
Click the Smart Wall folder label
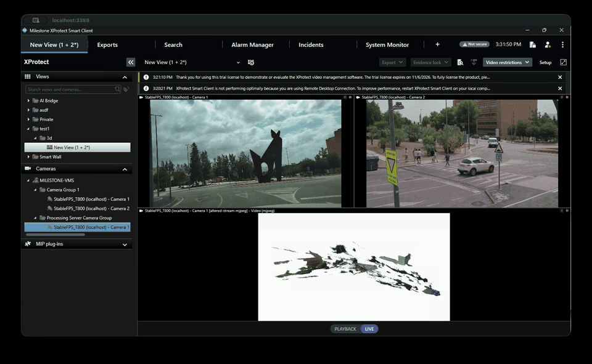(50, 157)
